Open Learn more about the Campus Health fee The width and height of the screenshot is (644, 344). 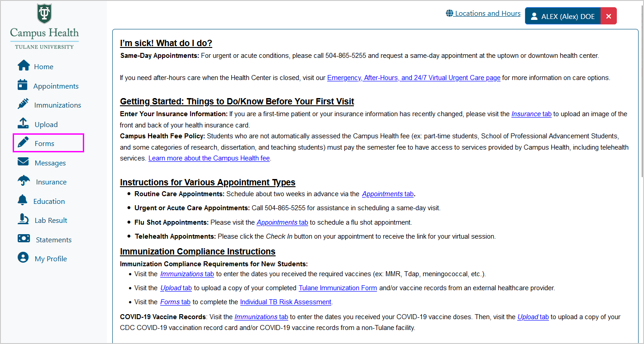[209, 158]
